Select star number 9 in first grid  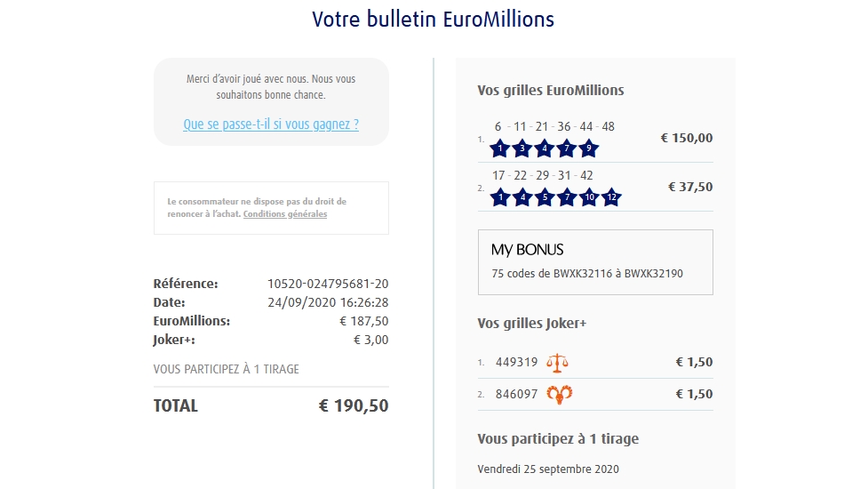(x=588, y=148)
